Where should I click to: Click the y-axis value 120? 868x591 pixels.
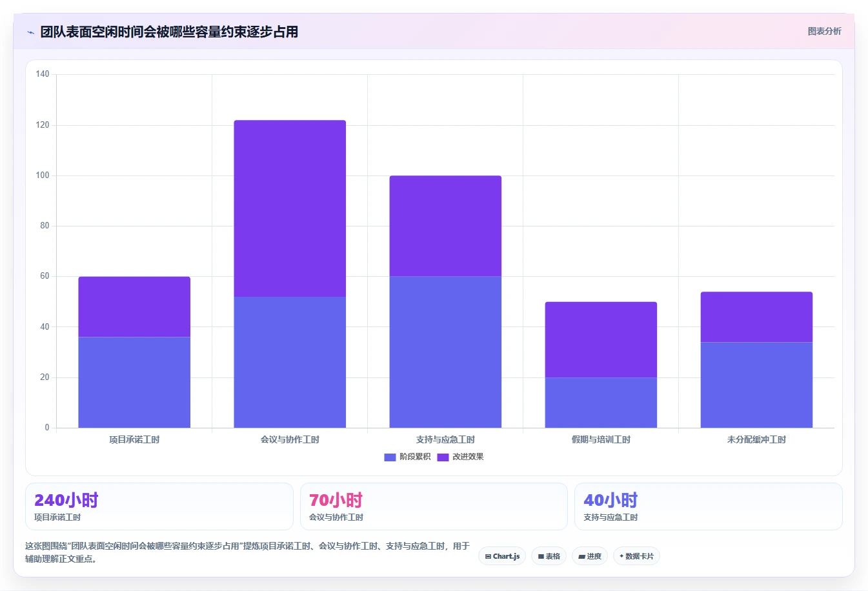[x=43, y=125]
